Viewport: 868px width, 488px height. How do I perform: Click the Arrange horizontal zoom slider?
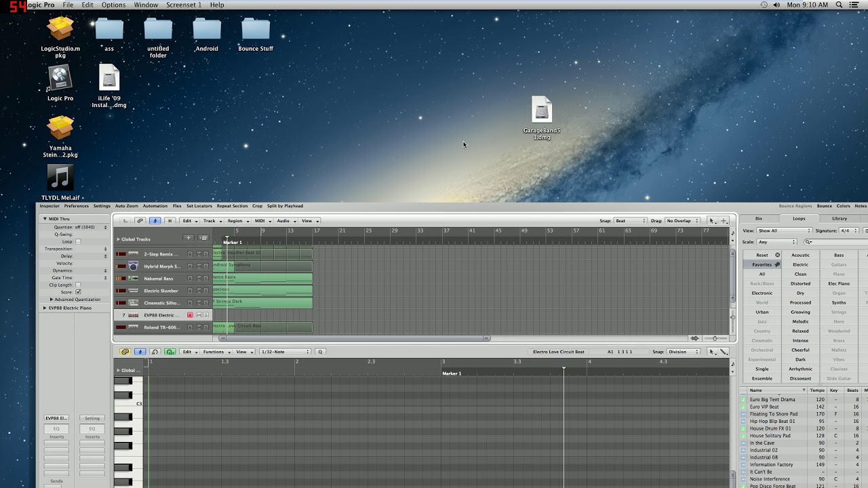714,338
